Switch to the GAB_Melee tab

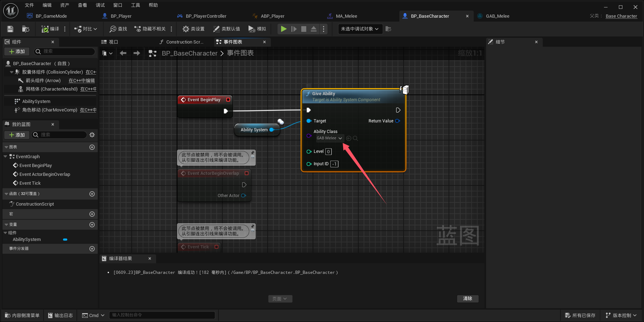[x=497, y=16]
